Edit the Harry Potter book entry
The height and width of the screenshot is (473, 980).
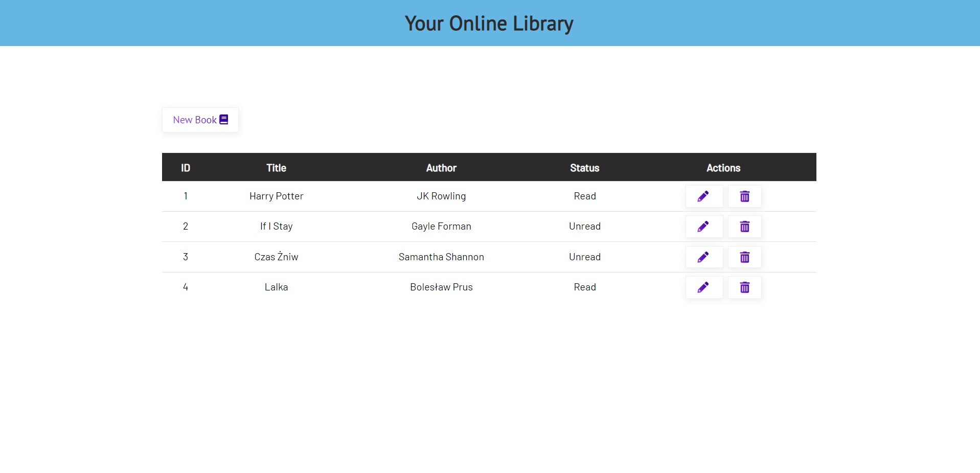(704, 196)
